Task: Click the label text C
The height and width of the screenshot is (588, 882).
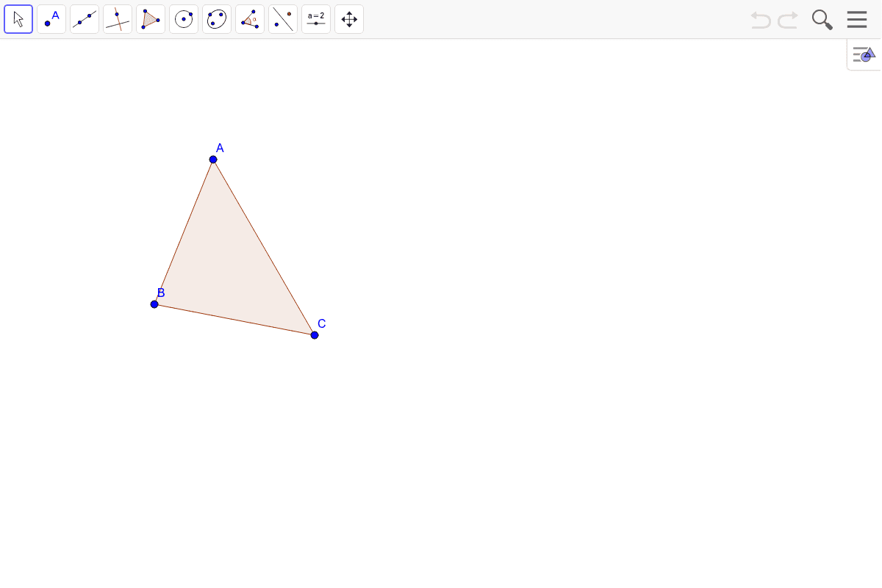Action: [x=322, y=323]
